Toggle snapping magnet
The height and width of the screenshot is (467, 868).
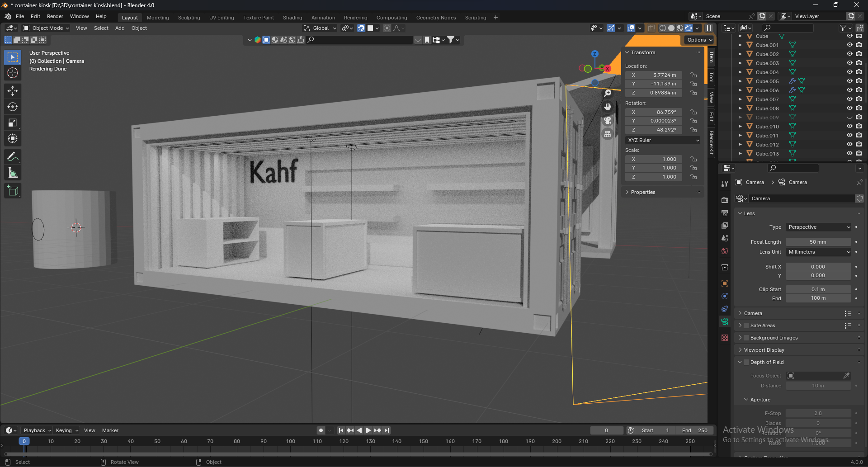[361, 28]
